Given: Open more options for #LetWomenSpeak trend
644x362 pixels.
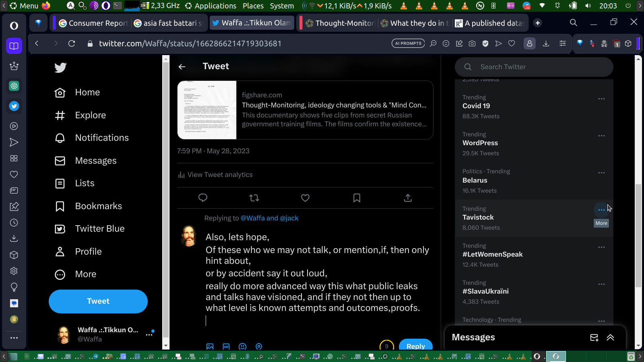Looking at the screenshot, I should pos(601,247).
